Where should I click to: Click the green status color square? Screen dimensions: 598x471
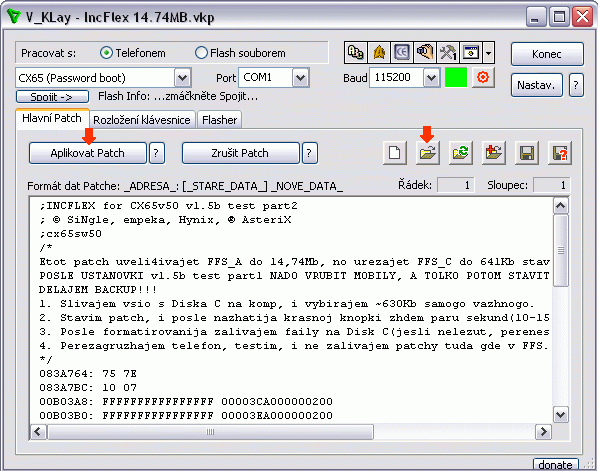click(x=456, y=77)
